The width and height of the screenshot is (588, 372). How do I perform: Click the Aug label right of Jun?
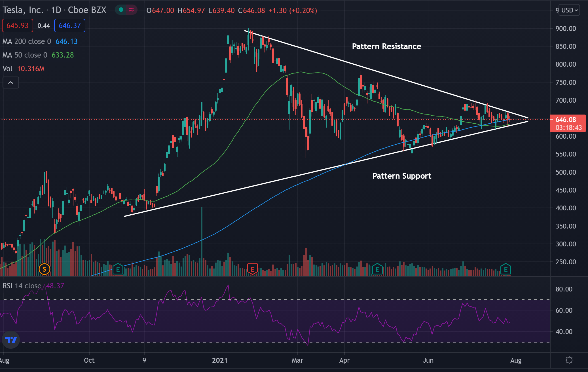[x=516, y=360]
